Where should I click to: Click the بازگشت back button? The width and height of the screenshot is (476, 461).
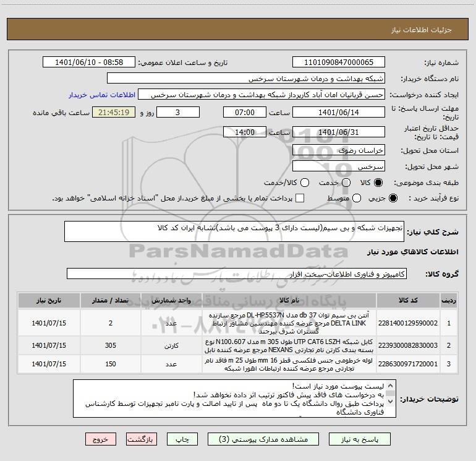pos(142,439)
